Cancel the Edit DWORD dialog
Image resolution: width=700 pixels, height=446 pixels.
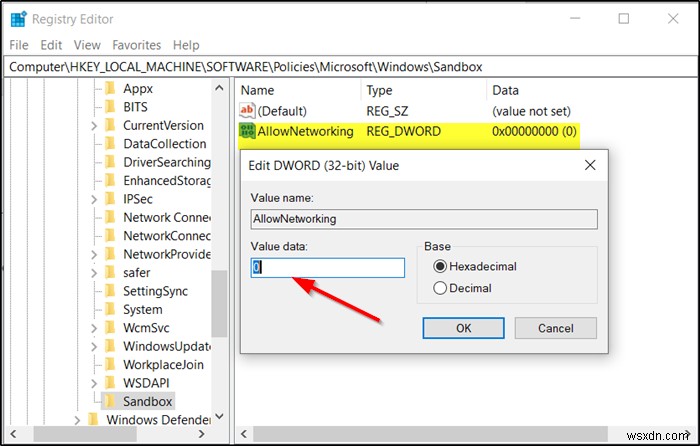[555, 328]
